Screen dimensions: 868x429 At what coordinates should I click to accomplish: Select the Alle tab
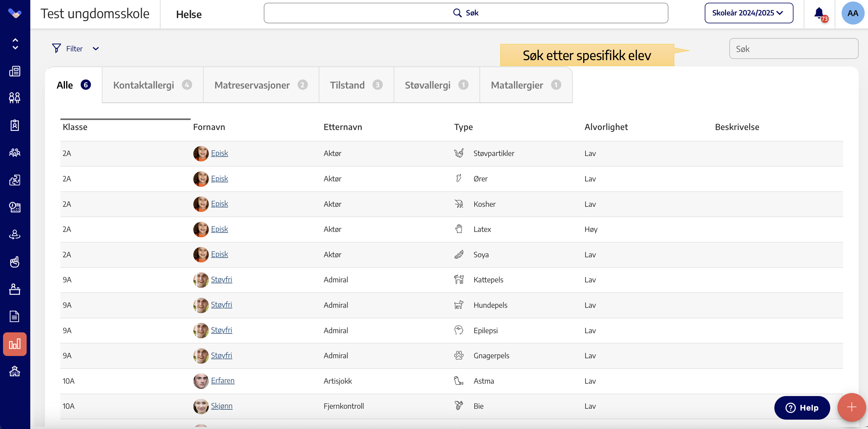click(73, 85)
